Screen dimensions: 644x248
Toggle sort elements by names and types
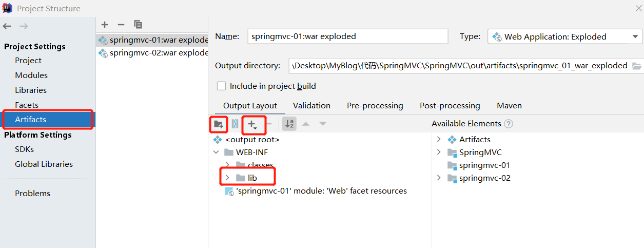point(289,124)
